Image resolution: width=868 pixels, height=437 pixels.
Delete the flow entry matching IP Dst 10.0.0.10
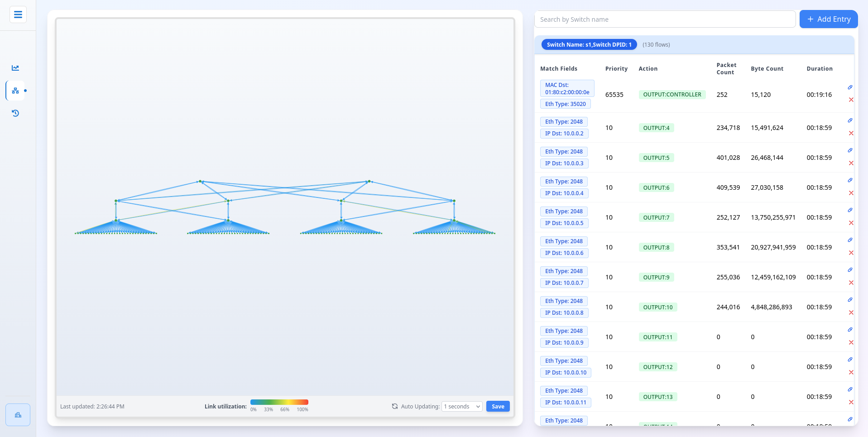pos(851,372)
